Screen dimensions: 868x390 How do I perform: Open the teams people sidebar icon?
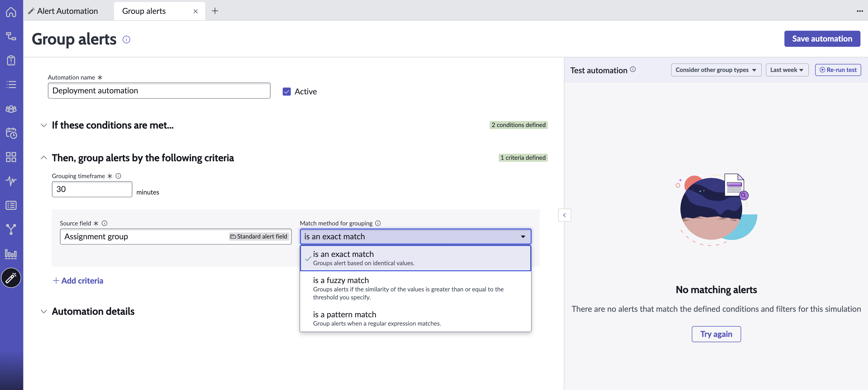pyautogui.click(x=11, y=109)
